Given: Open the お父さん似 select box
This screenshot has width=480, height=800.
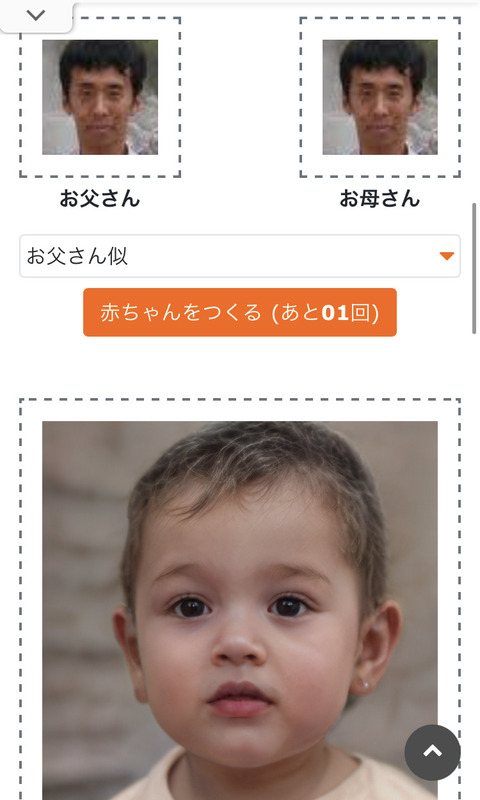Looking at the screenshot, I should click(x=240, y=256).
